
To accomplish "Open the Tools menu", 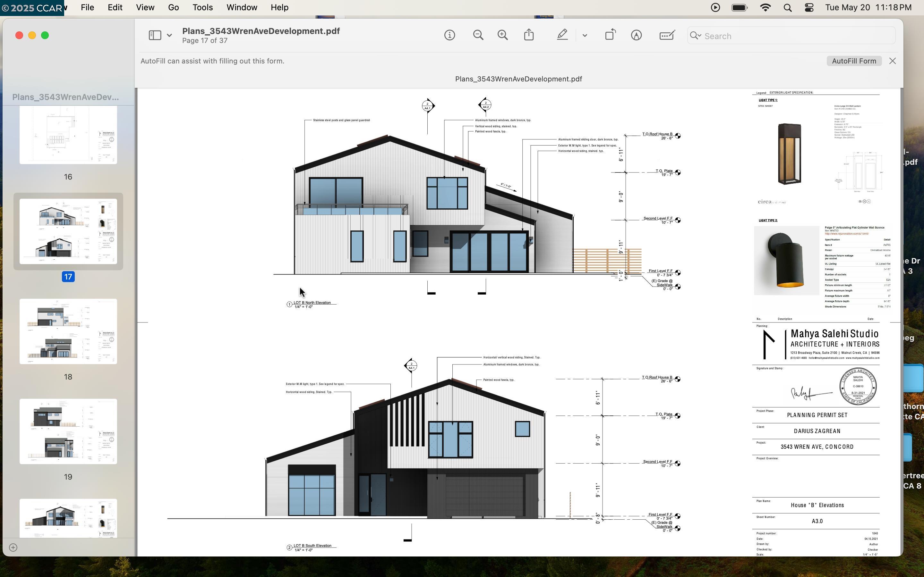I will (202, 8).
